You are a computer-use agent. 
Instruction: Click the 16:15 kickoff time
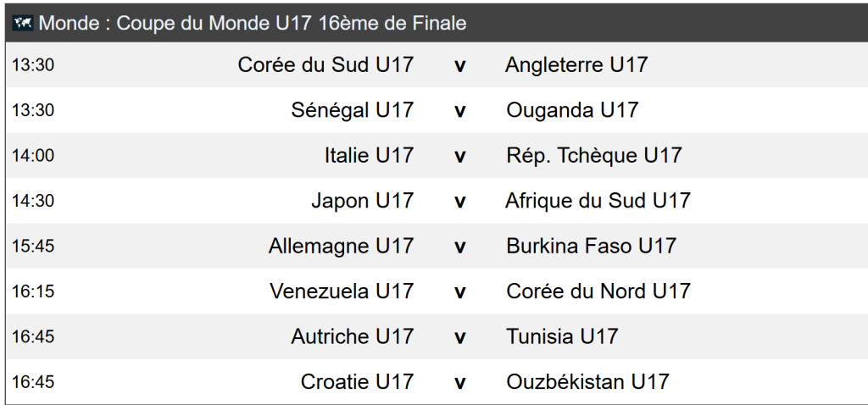(x=33, y=291)
